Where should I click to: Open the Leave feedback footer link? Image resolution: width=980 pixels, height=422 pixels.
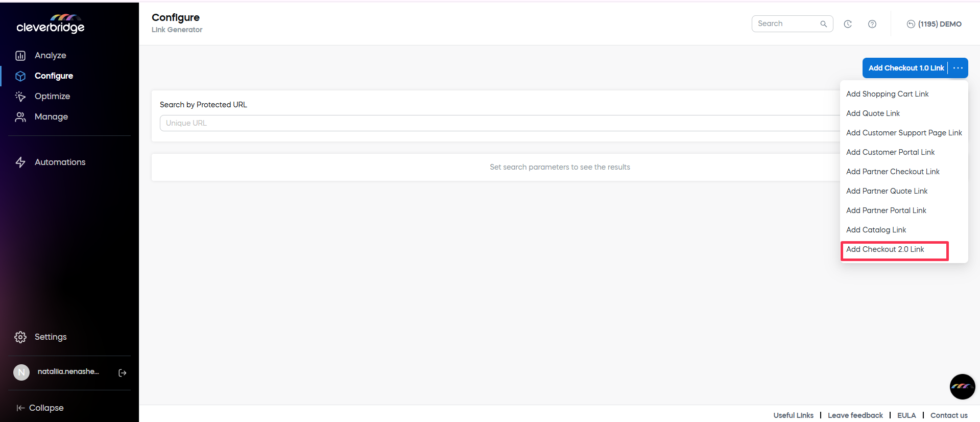click(855, 415)
